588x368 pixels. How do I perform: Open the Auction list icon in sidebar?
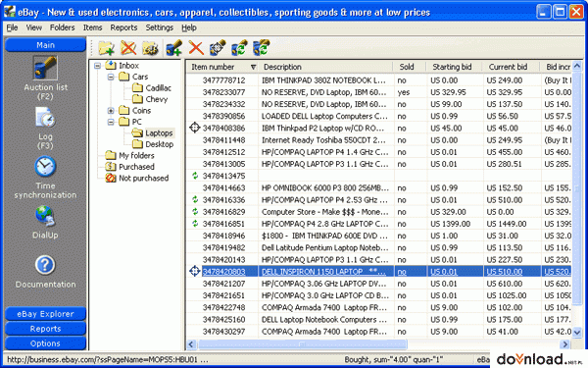[45, 68]
